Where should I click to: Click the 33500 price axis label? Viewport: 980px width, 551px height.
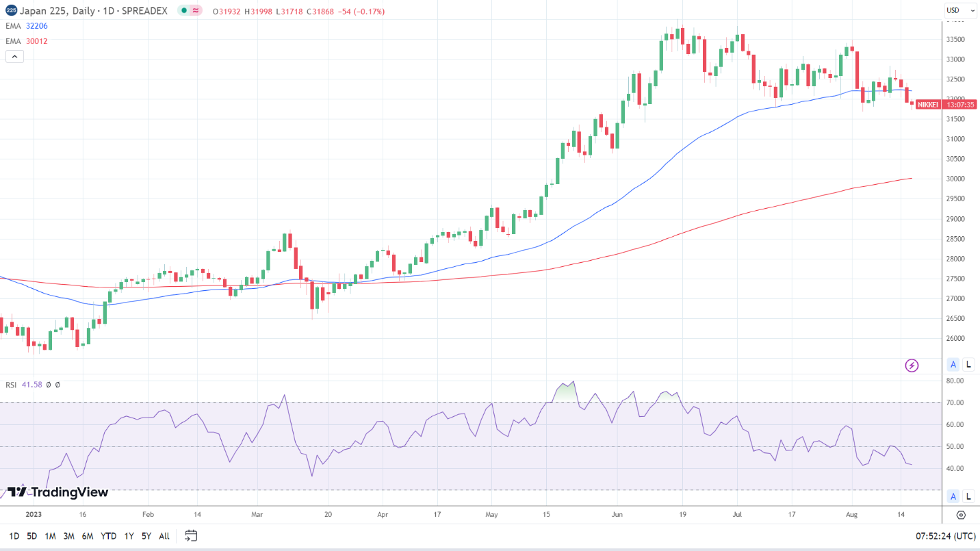point(954,39)
